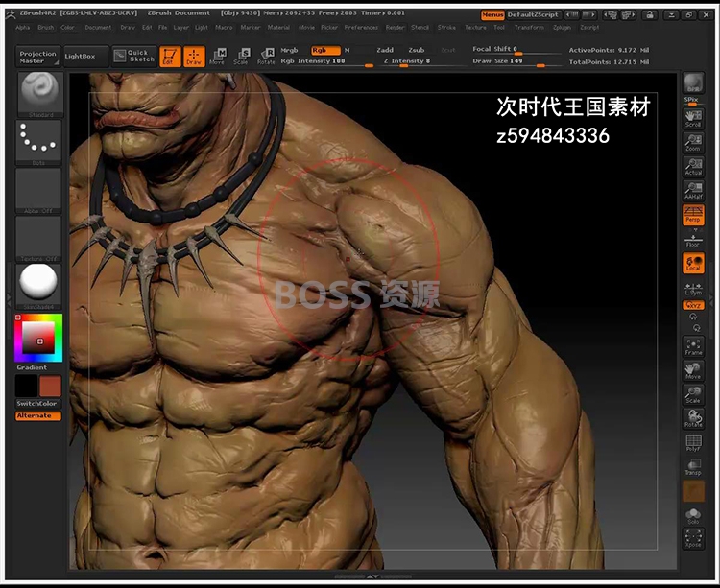Open the Alpha Off selector

point(38,191)
